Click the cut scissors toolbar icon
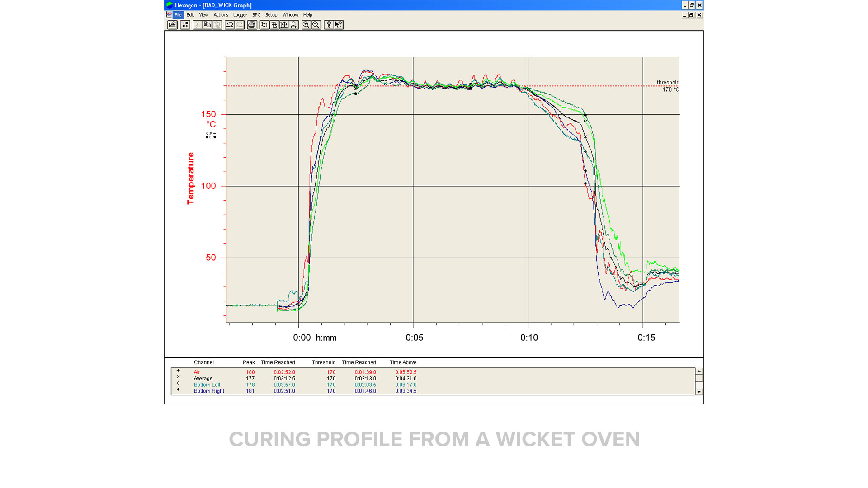 [198, 25]
